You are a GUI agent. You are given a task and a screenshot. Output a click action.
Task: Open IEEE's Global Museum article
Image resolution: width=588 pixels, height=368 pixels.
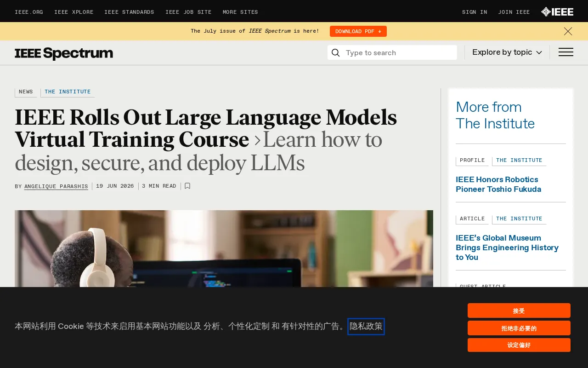coord(507,247)
